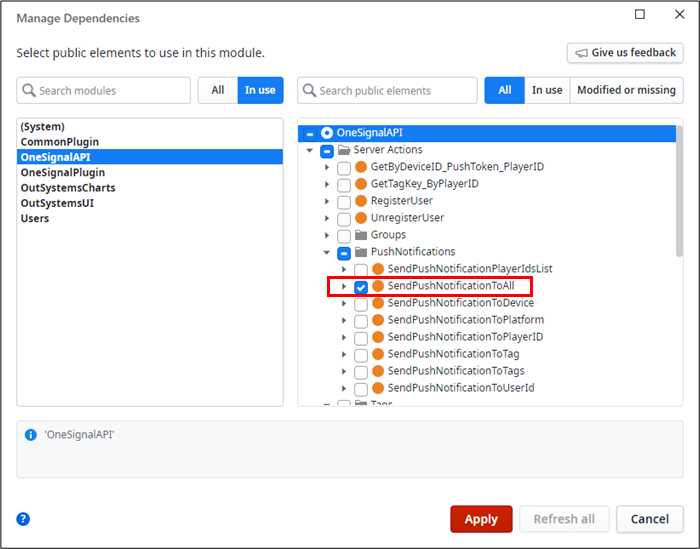
Task: Expand the Groups folder arrow
Action: [327, 235]
